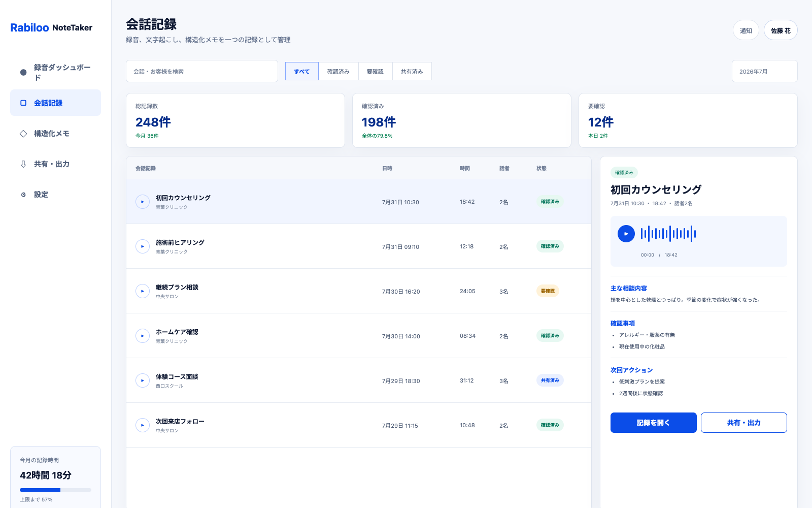The width and height of the screenshot is (812, 508).
Task: Click the 共有済み badge on 体験コース面談
Action: (x=550, y=380)
